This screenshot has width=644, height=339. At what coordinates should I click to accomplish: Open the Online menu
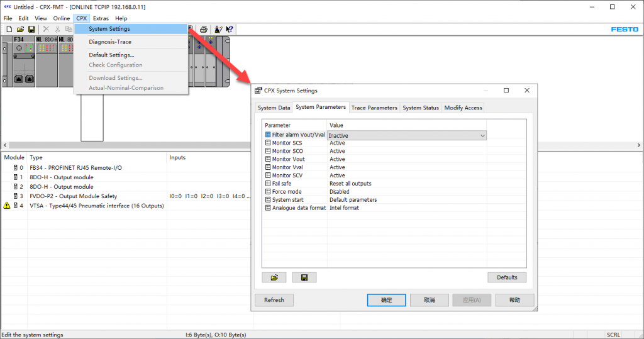(61, 18)
